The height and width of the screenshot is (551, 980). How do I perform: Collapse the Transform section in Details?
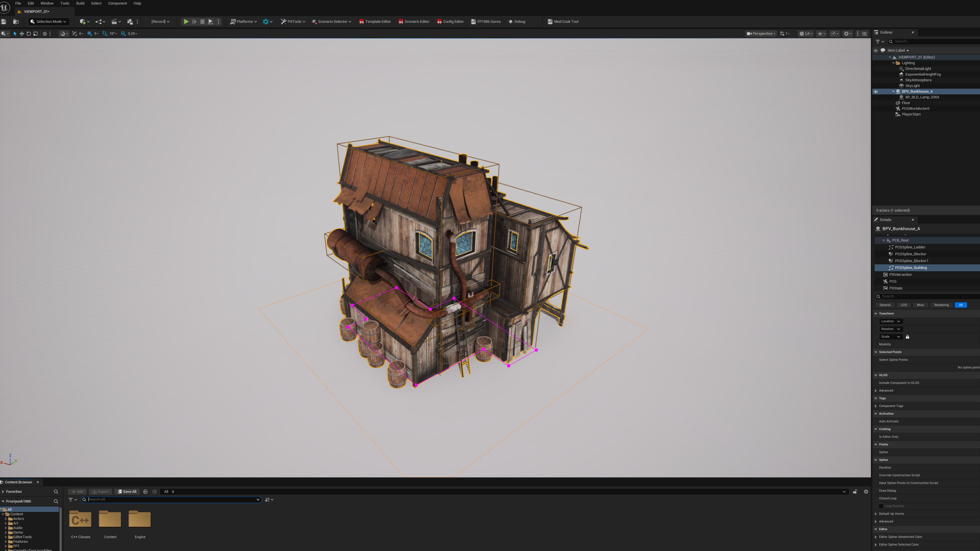876,314
